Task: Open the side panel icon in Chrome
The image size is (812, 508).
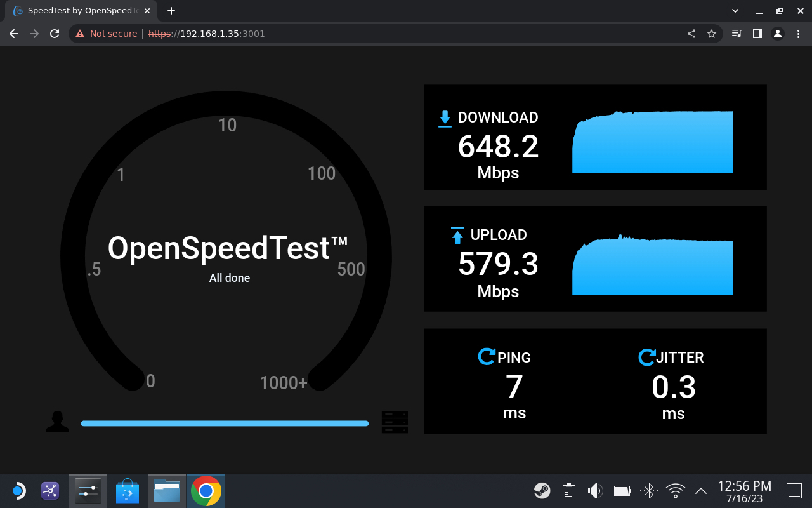Action: [757, 34]
